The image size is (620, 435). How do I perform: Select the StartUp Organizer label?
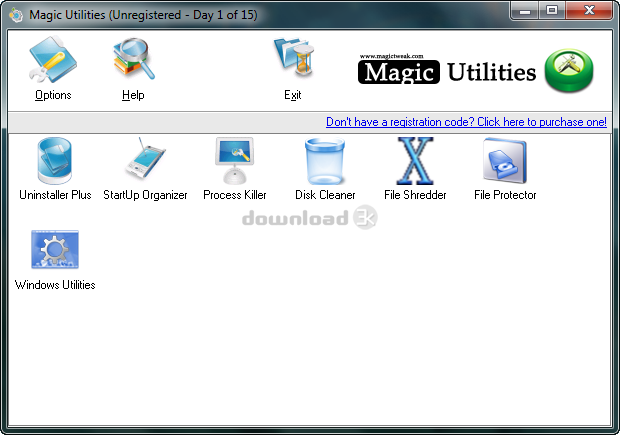[x=145, y=195]
